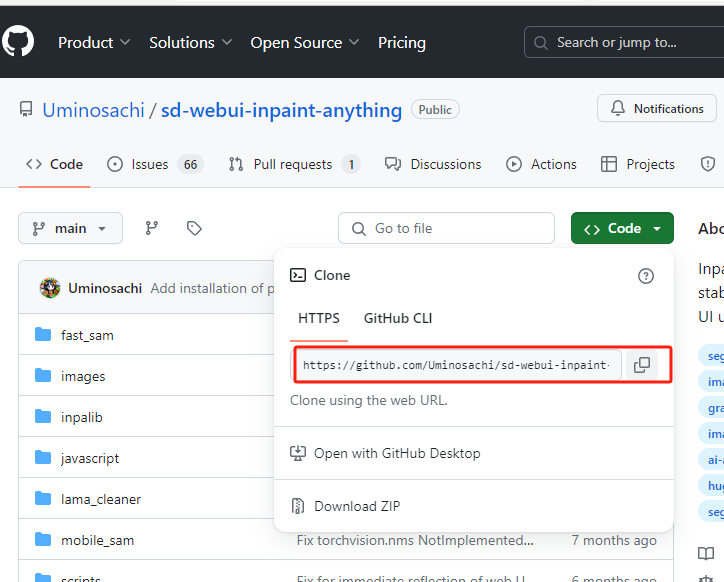Click the javascript folder icon

tap(43, 457)
